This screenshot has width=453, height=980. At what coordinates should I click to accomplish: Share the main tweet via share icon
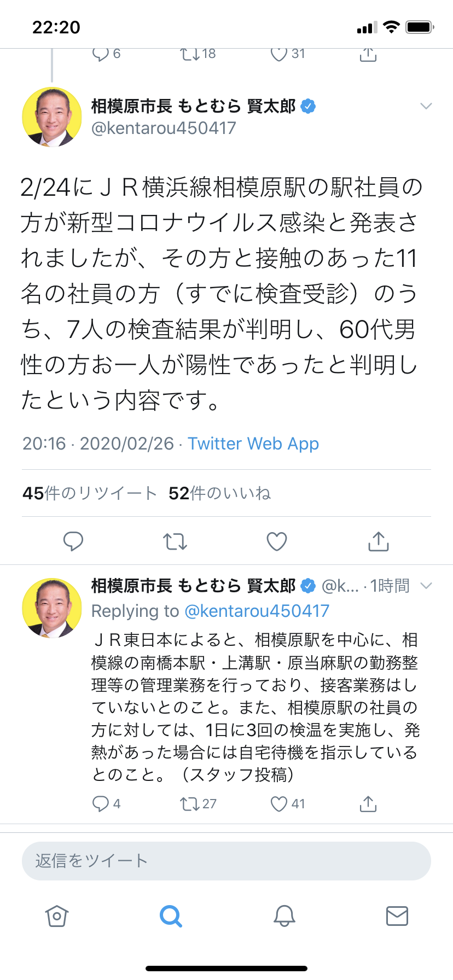[379, 541]
